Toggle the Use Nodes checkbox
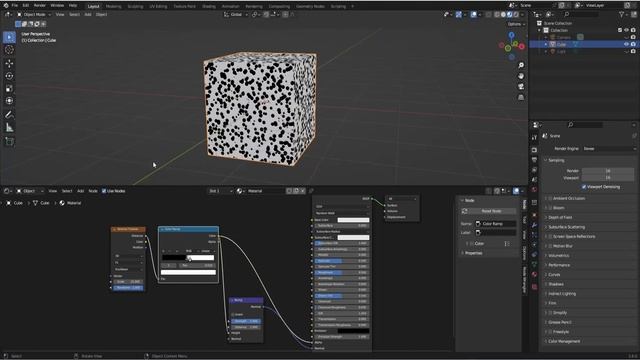This screenshot has height=360, width=640. point(104,191)
